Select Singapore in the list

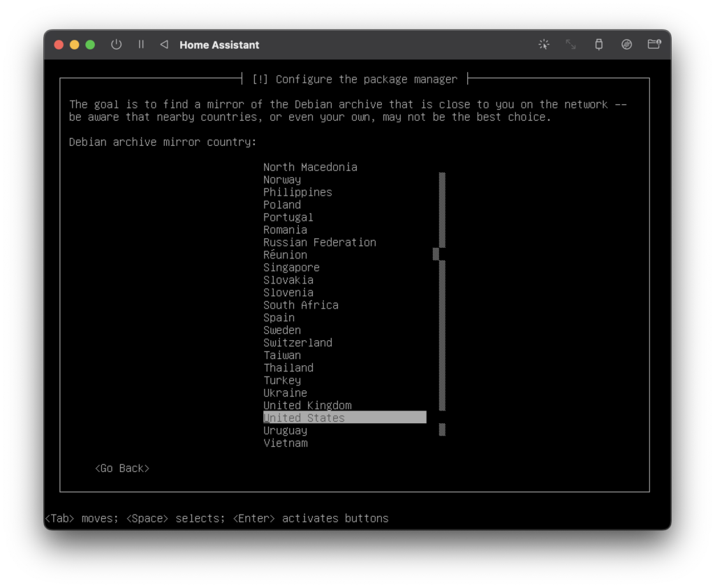tap(291, 267)
